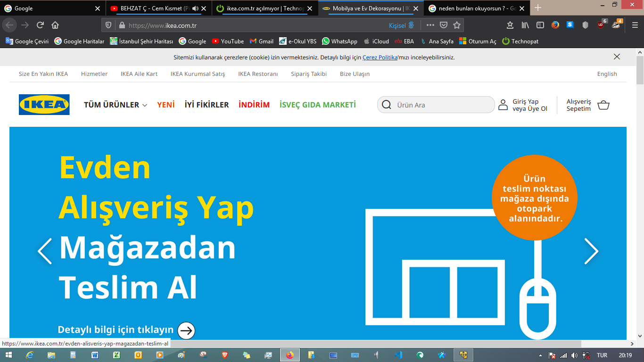644x362 pixels.
Task: Open the Google Çeviri bookmark
Action: click(x=27, y=41)
